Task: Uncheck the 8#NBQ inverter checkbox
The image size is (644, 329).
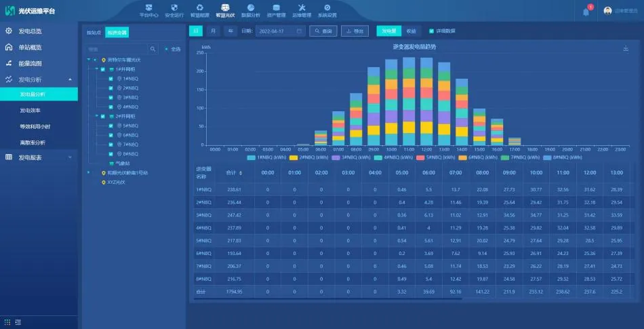Action: (x=111, y=154)
